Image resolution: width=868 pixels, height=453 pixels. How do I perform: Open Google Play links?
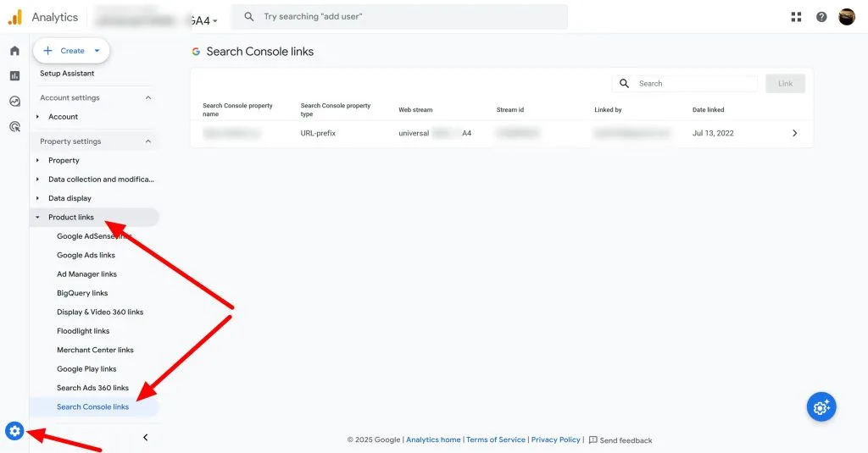pyautogui.click(x=86, y=369)
